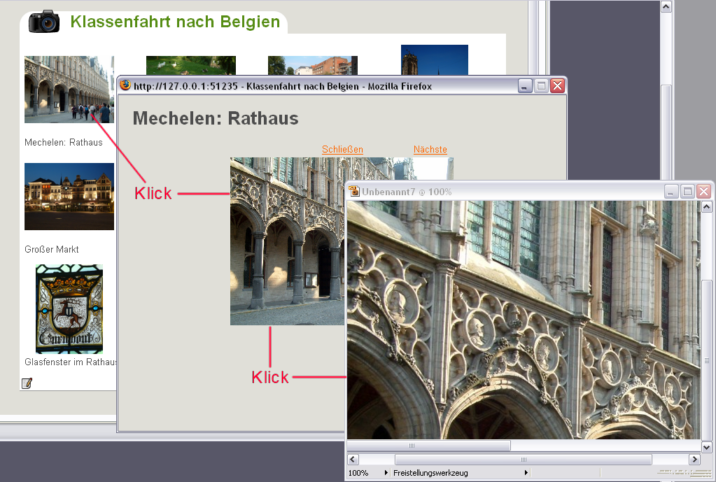Viewport: 716px width, 482px height.
Task: Open the brick building thumbnail in the gallery
Action: tap(313, 66)
